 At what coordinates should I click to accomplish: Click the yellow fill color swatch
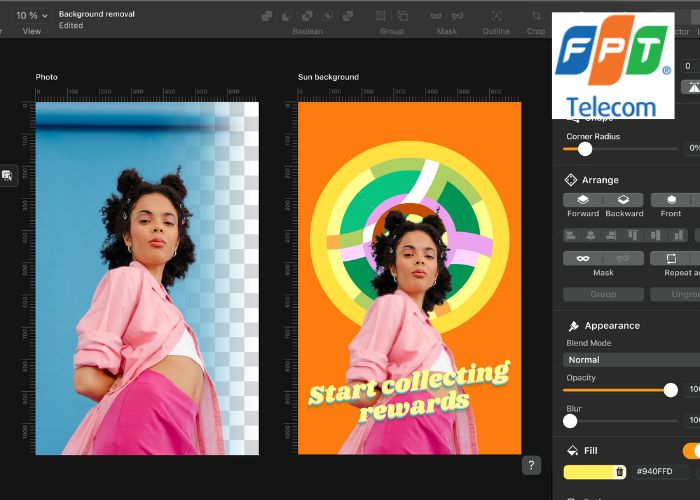coord(588,472)
